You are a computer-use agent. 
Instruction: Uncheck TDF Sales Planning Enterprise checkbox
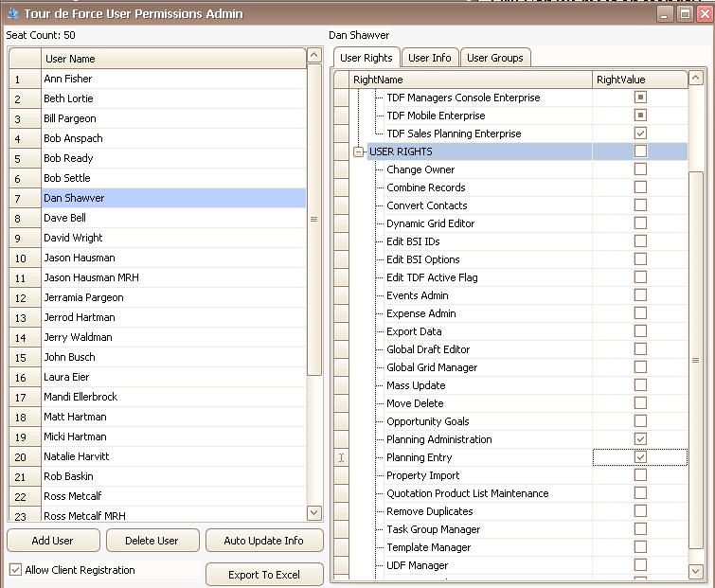click(x=640, y=134)
